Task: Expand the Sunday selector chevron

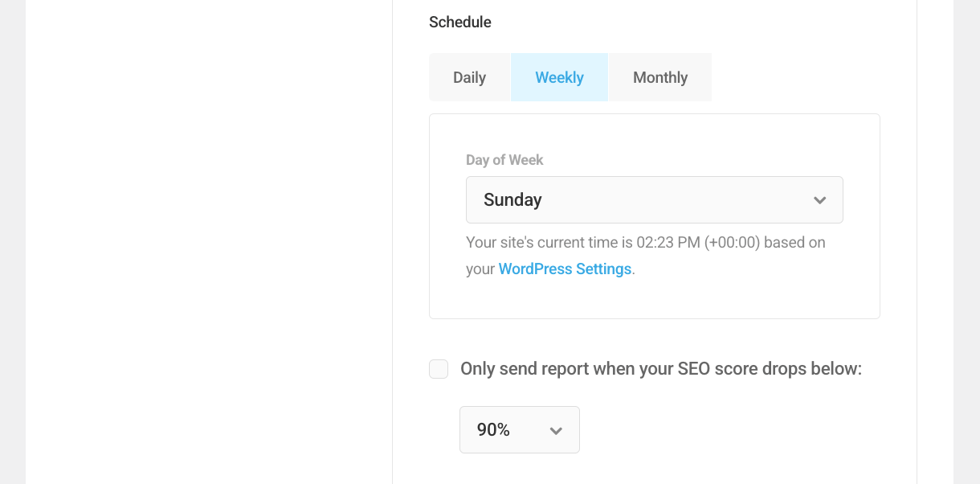Action: pyautogui.click(x=819, y=199)
